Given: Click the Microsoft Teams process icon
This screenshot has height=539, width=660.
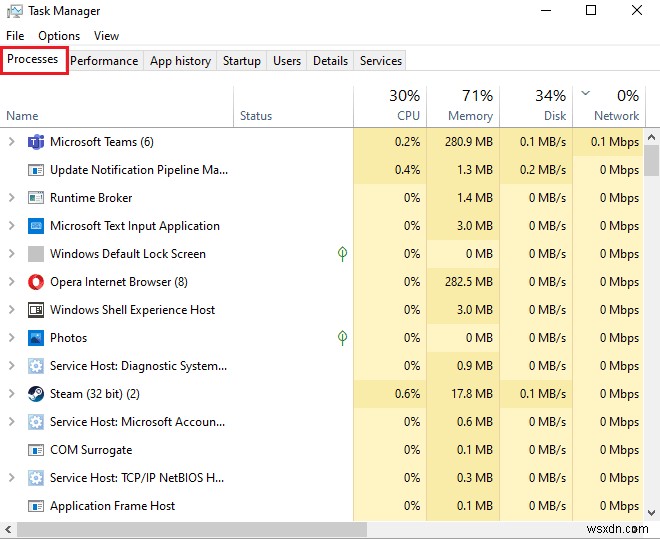Looking at the screenshot, I should tap(36, 142).
